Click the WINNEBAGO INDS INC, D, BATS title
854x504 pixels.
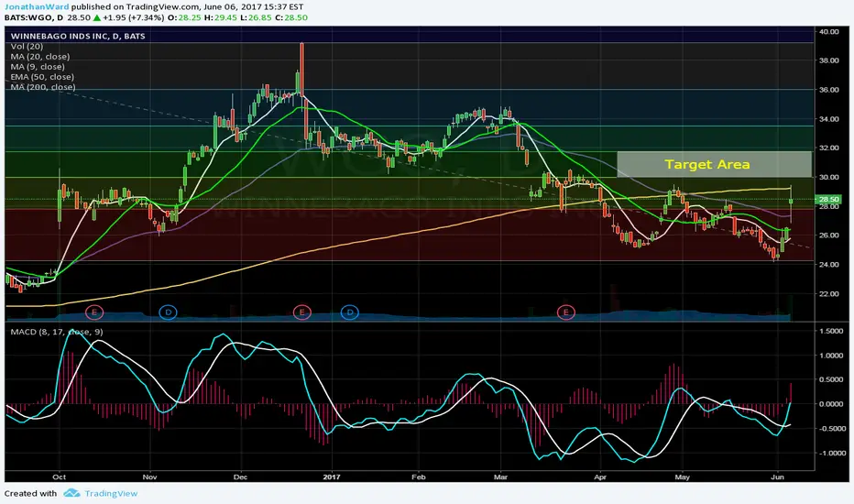(78, 36)
